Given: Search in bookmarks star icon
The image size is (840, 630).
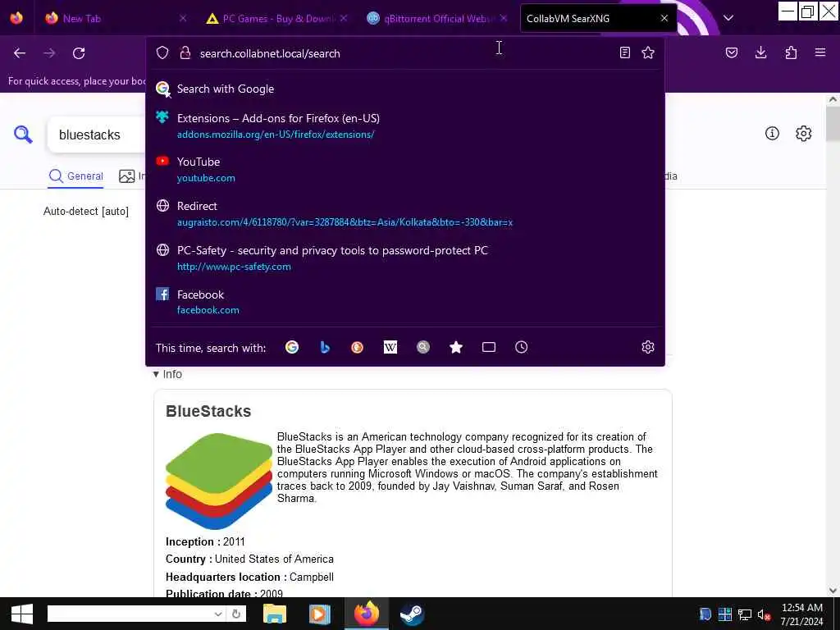Looking at the screenshot, I should coord(456,347).
